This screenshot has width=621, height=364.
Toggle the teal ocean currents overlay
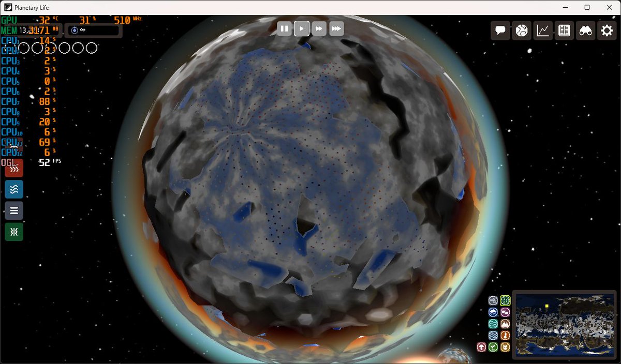coord(493,324)
